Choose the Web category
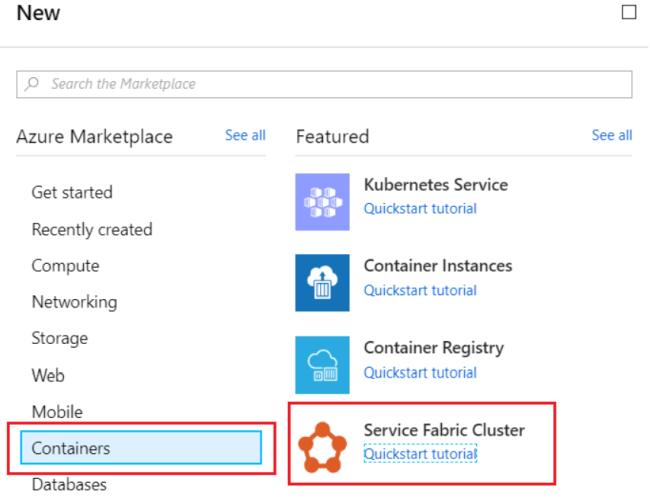650x498 pixels. point(48,375)
